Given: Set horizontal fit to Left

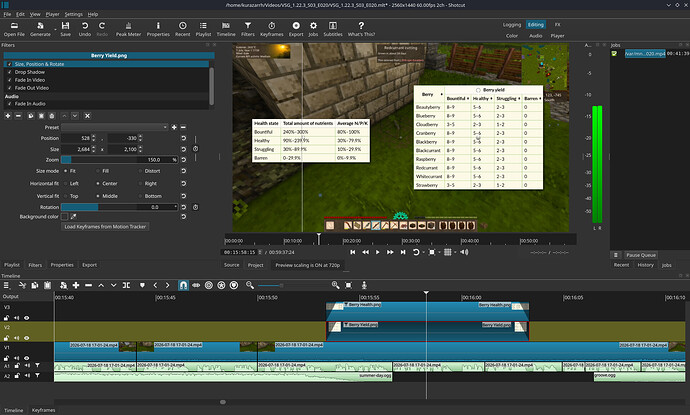Looking at the screenshot, I should pos(71,184).
